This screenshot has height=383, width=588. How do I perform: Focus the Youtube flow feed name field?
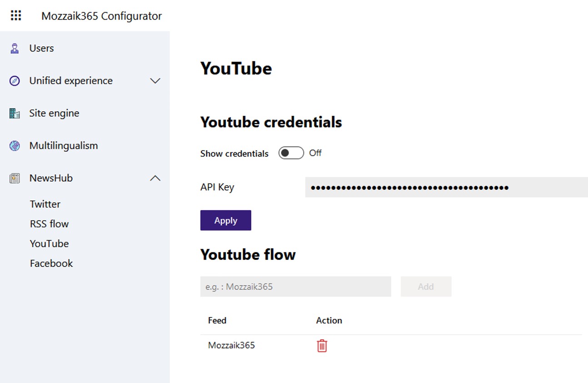pos(296,287)
